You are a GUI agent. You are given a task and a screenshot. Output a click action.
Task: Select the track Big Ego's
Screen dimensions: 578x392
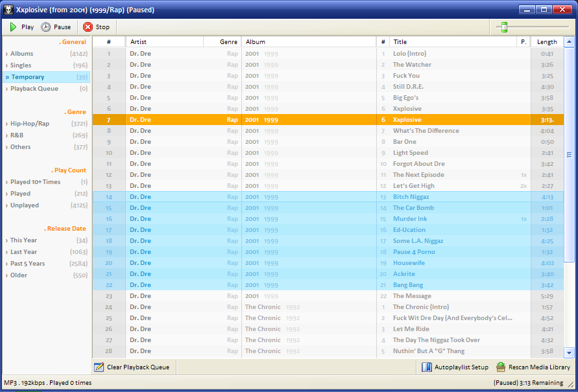tap(328, 98)
